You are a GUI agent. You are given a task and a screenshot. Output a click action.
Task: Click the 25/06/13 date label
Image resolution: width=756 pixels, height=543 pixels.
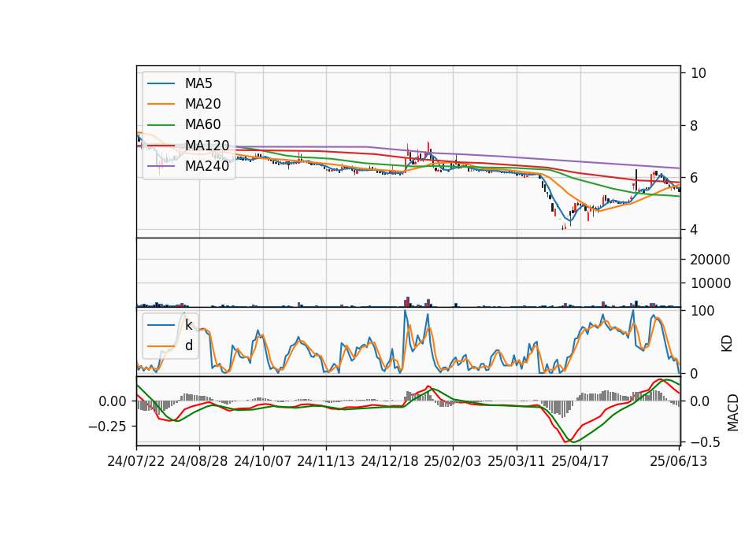678,461
